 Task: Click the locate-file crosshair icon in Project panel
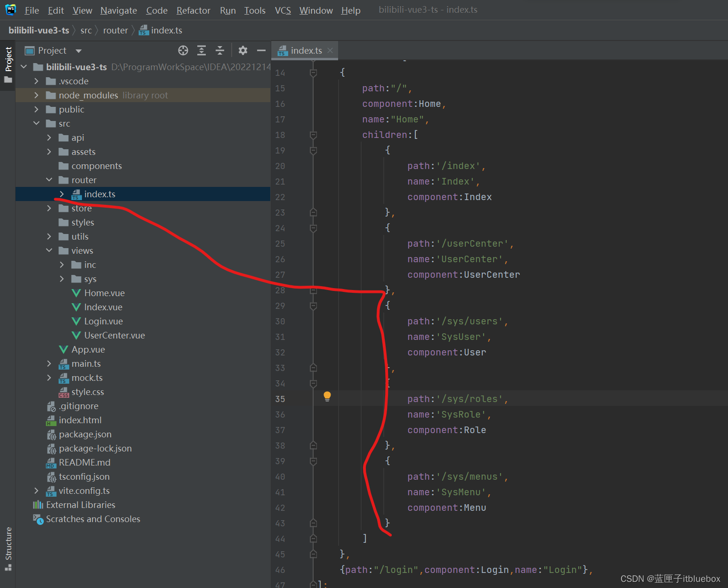point(183,50)
